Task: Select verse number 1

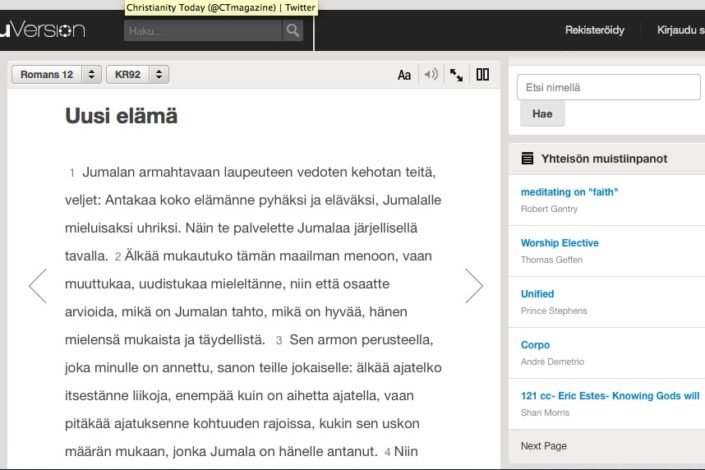Action: [x=71, y=172]
